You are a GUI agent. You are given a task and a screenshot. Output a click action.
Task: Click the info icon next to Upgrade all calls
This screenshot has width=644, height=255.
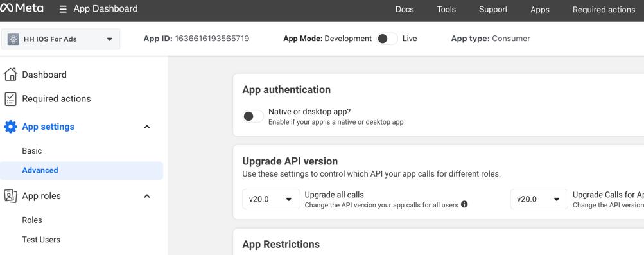coord(464,204)
